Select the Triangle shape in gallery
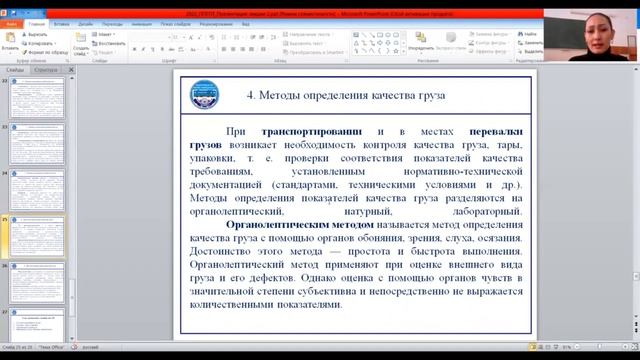Image resolution: width=640 pixels, height=360 pixels. tap(356, 43)
